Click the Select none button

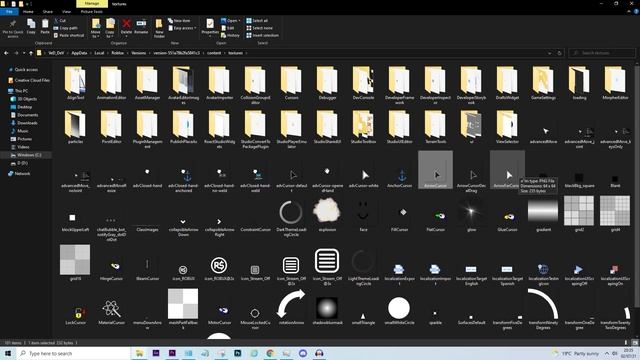coord(259,28)
